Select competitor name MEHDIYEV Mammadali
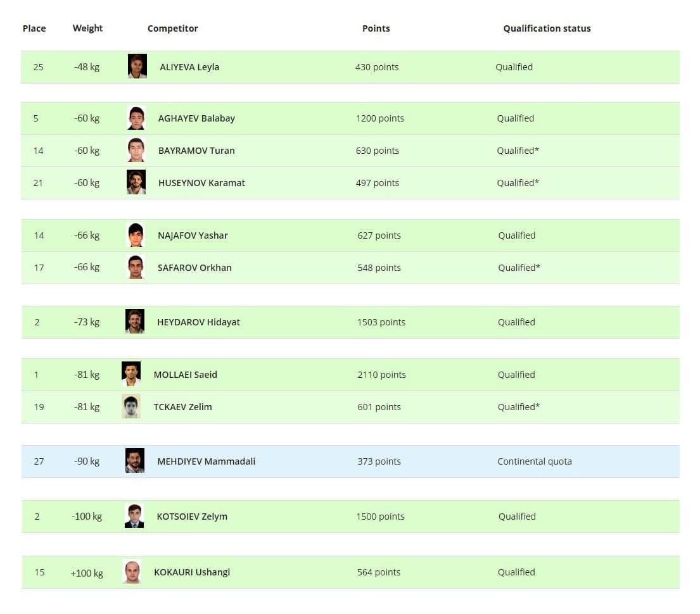The width and height of the screenshot is (700, 614). click(x=206, y=461)
